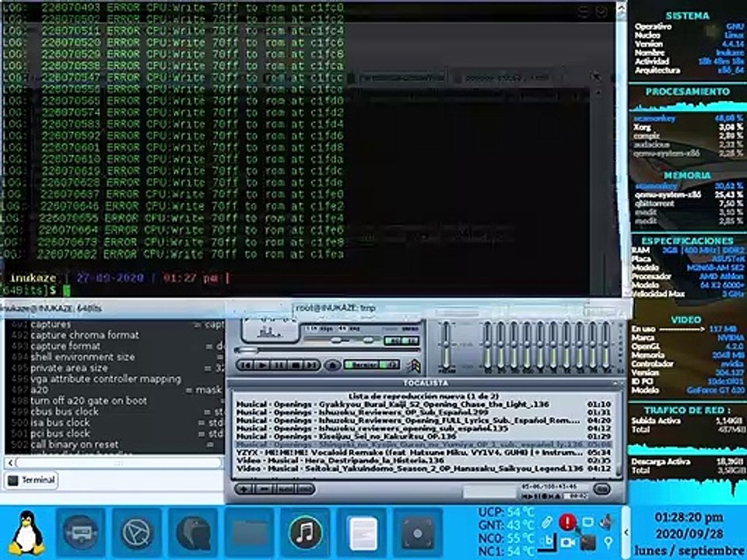The height and width of the screenshot is (560, 747).
Task: Click the song seek position bar
Action: [328, 351]
